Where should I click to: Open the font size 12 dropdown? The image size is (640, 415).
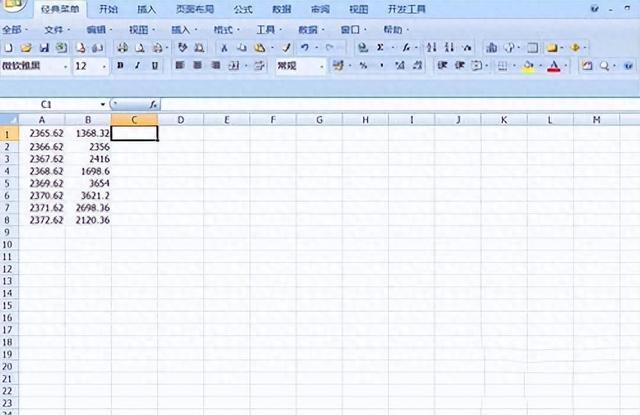click(104, 67)
